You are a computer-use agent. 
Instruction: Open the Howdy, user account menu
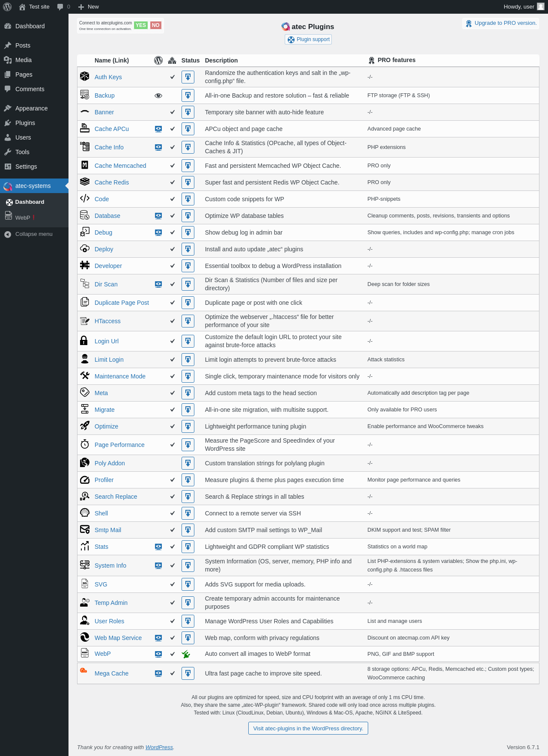coord(524,7)
